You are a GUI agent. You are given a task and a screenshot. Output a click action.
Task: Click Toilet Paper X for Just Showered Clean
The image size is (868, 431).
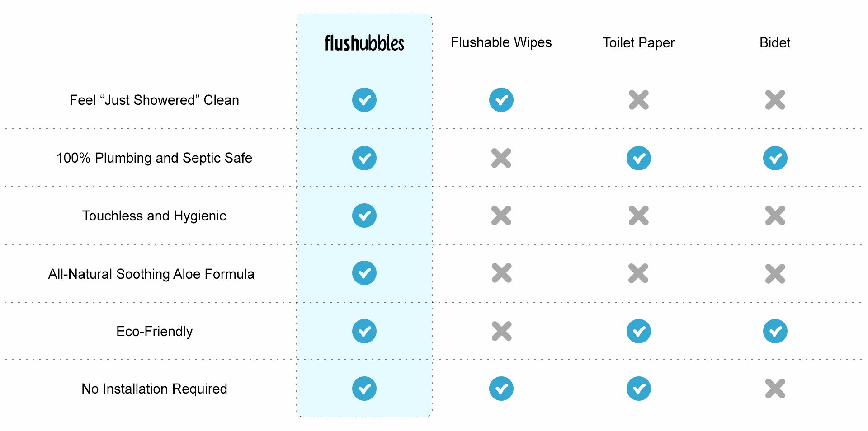click(x=639, y=100)
